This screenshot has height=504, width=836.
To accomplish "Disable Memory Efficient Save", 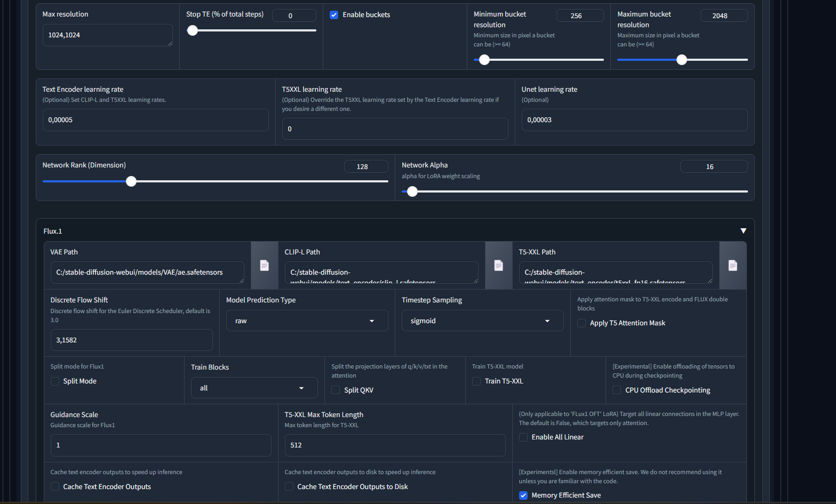I will coord(523,495).
